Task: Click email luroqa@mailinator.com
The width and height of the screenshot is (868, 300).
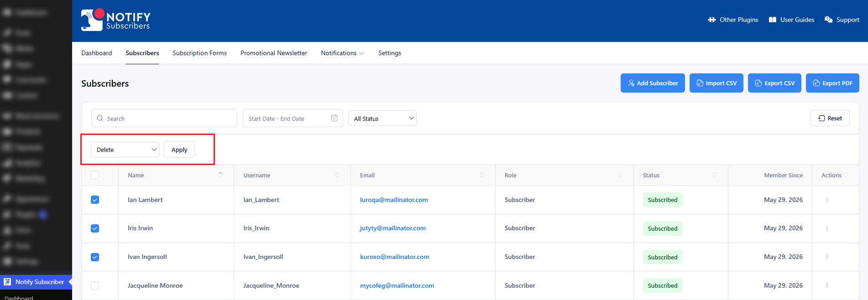Action: [x=394, y=200]
